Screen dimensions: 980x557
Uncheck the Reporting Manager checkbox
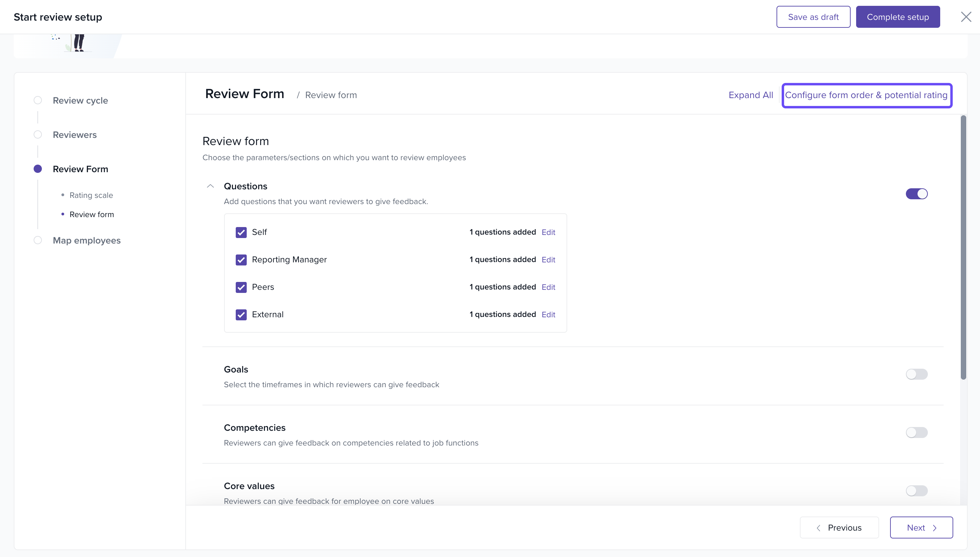[x=241, y=260]
